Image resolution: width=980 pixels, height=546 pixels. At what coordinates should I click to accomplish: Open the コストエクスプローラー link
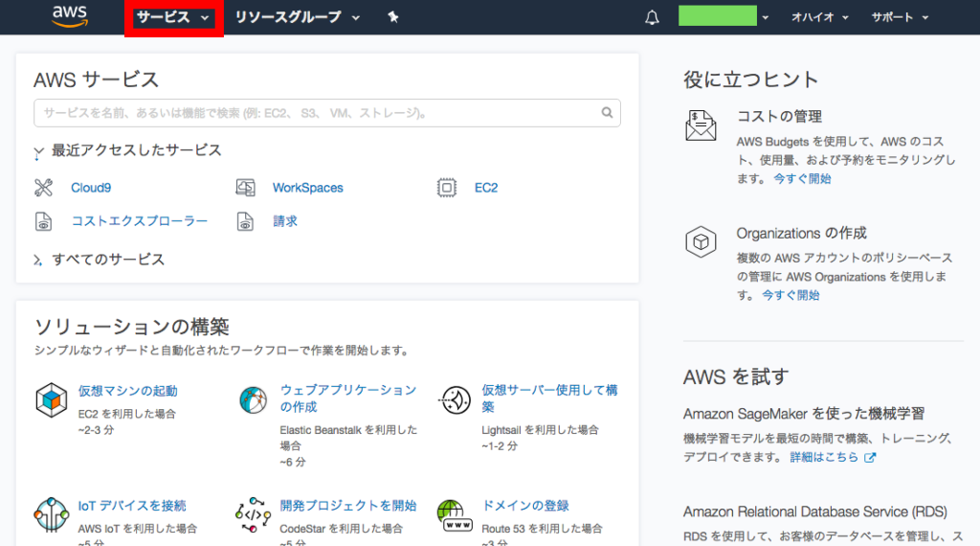140,220
